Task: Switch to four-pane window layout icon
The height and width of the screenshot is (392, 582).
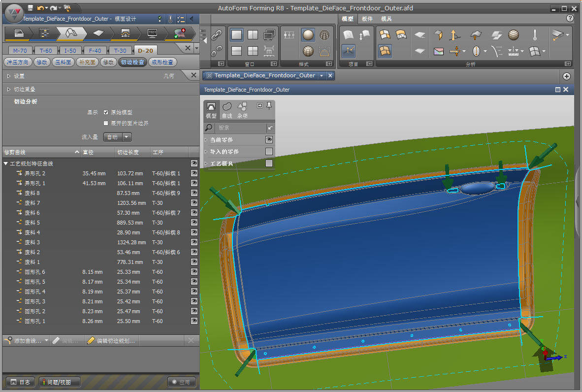Action: 253,51
